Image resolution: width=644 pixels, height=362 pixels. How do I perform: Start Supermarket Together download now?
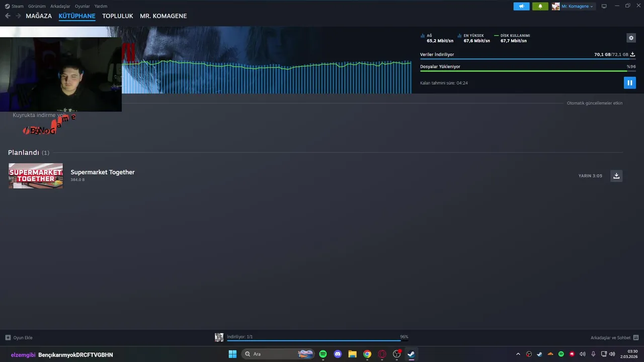[x=616, y=175]
